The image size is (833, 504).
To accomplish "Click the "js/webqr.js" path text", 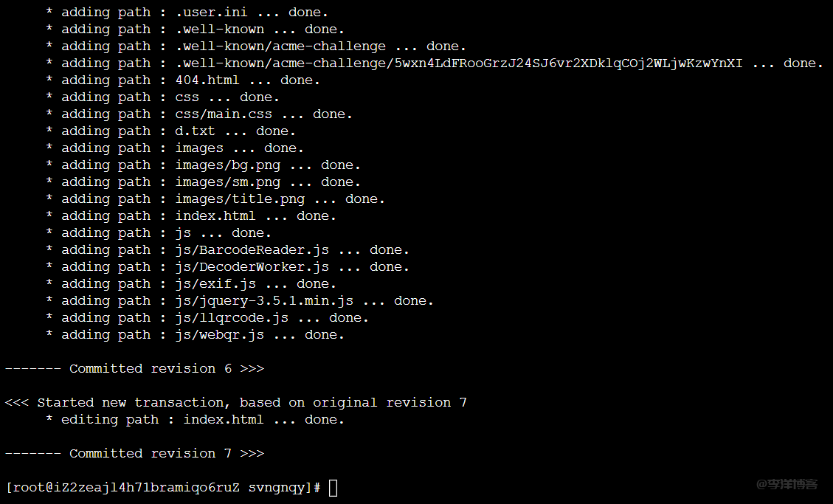I will pos(219,335).
